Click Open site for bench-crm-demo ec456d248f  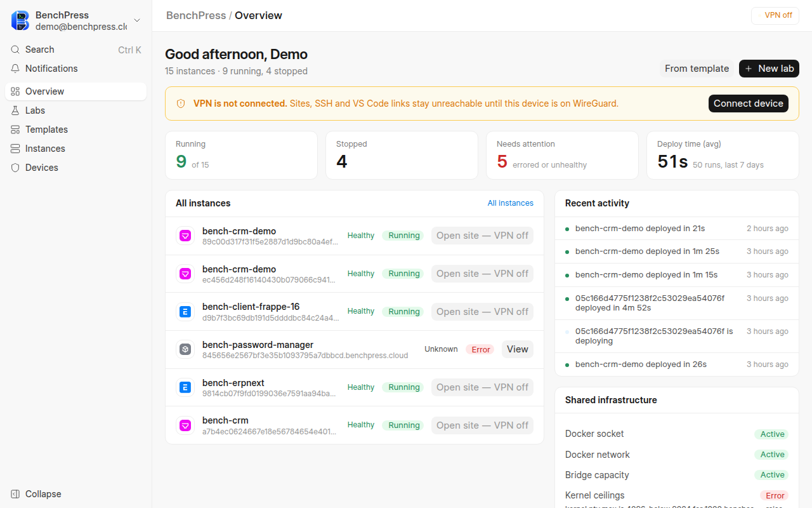[x=482, y=274]
